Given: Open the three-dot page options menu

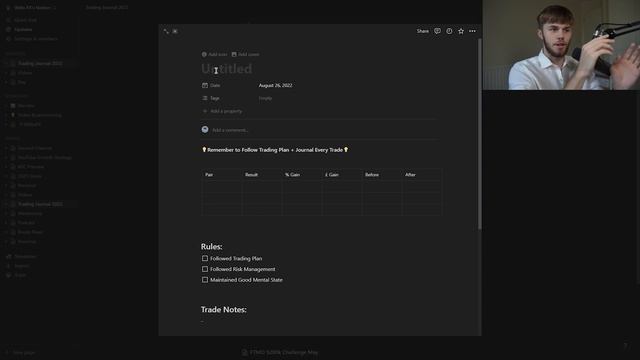Looking at the screenshot, I should [x=472, y=31].
